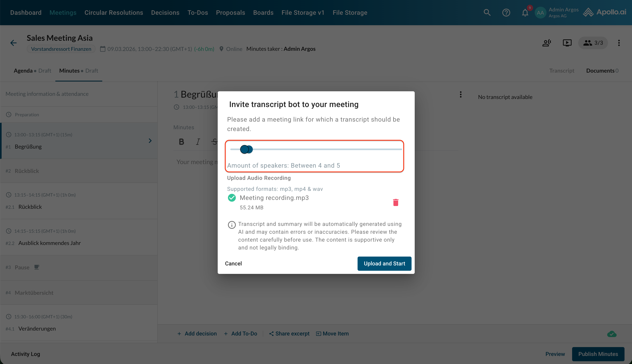Go back using the left arrow
The height and width of the screenshot is (364, 632).
(14, 43)
